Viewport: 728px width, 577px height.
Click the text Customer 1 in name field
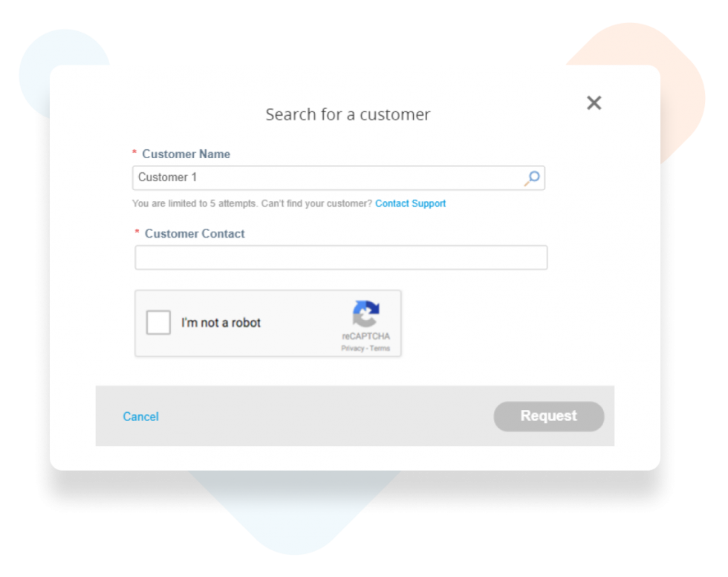(x=168, y=177)
